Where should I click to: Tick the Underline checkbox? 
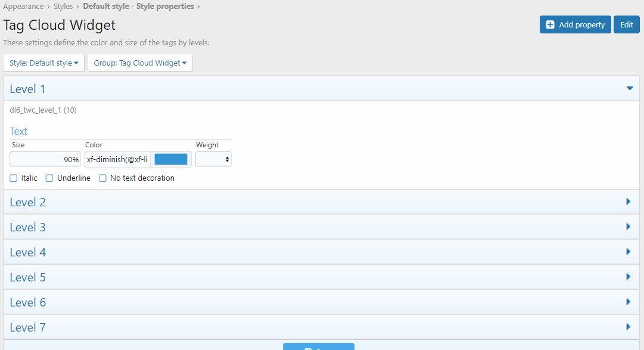[x=49, y=178]
